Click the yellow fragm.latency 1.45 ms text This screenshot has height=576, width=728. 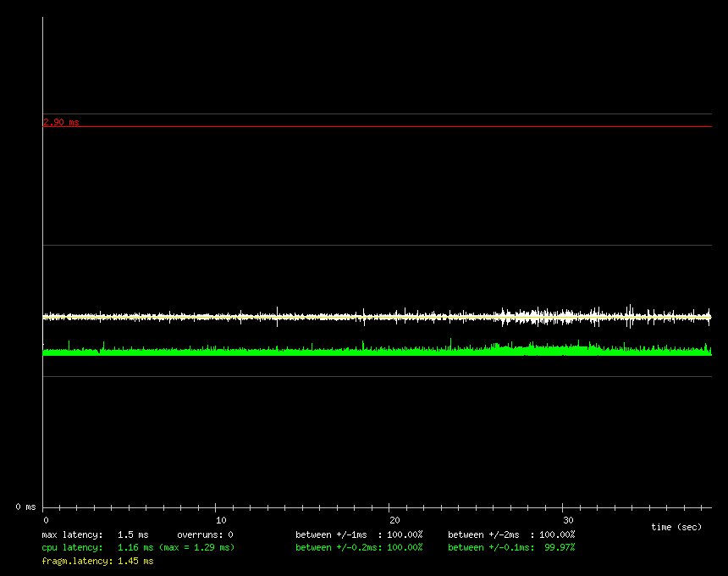[97, 561]
